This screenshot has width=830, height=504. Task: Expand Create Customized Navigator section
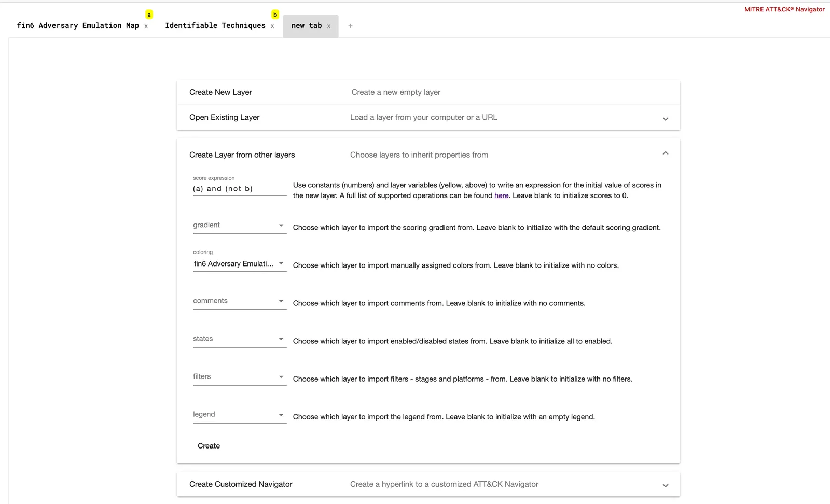pos(666,486)
